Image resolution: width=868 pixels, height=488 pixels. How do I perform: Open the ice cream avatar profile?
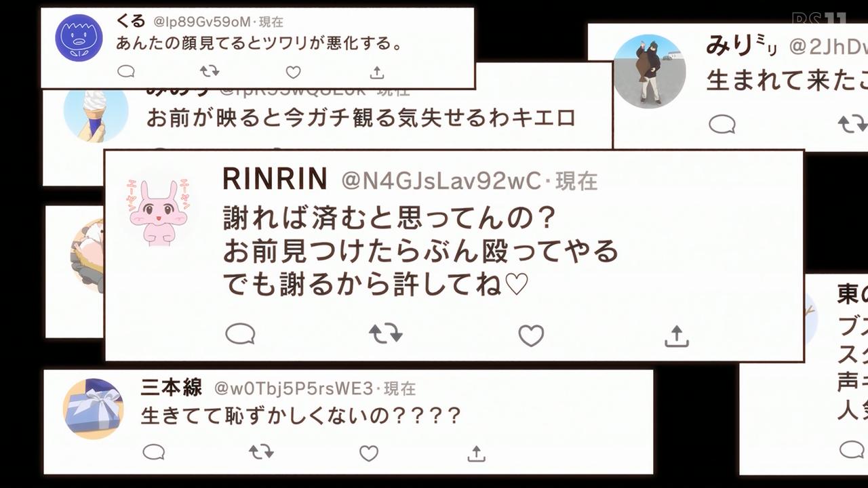[x=96, y=115]
